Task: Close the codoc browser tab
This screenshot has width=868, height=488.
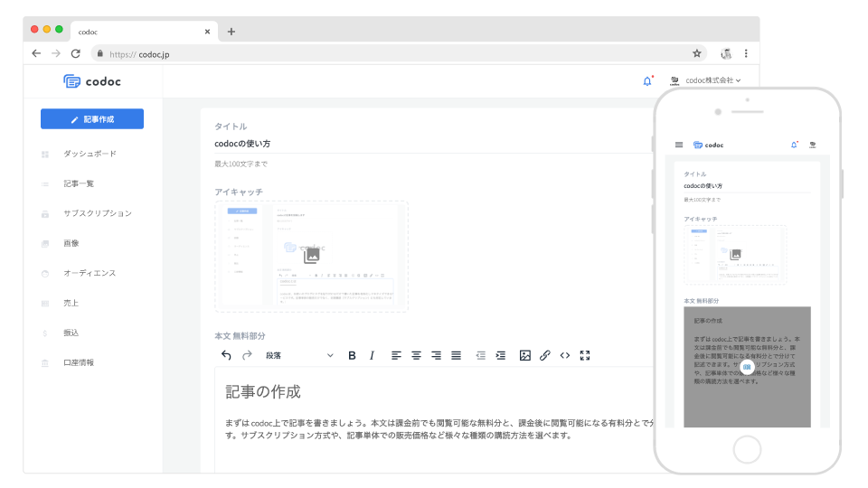Action: [x=207, y=32]
